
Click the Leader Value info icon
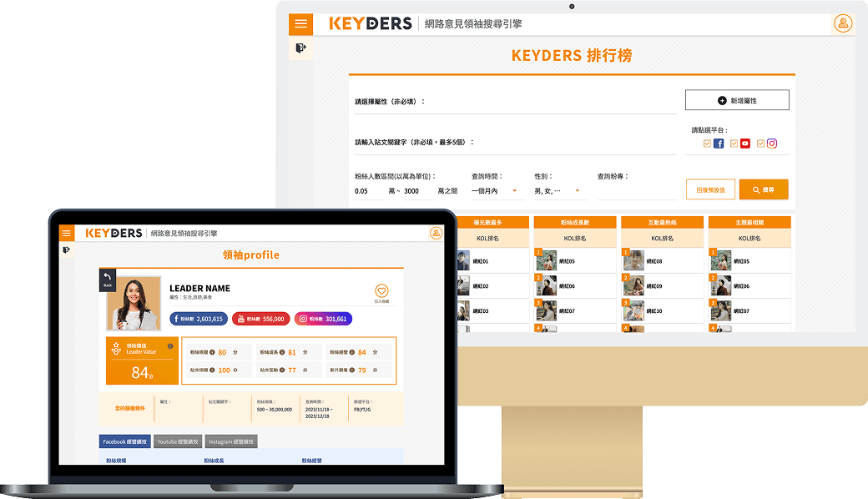170,346
